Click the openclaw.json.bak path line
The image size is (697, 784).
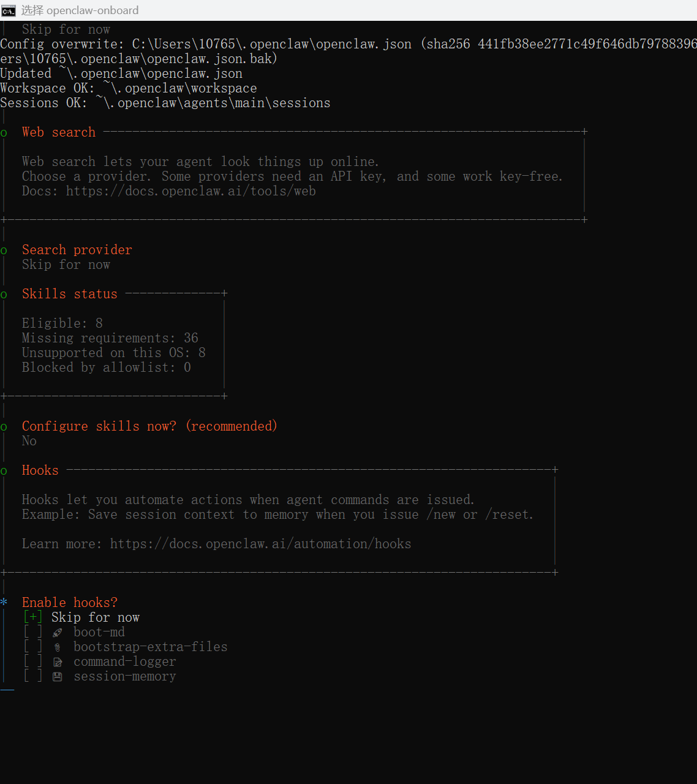click(x=139, y=59)
